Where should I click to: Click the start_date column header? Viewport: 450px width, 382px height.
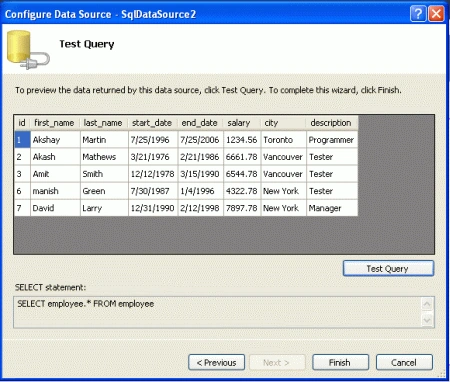(x=153, y=123)
